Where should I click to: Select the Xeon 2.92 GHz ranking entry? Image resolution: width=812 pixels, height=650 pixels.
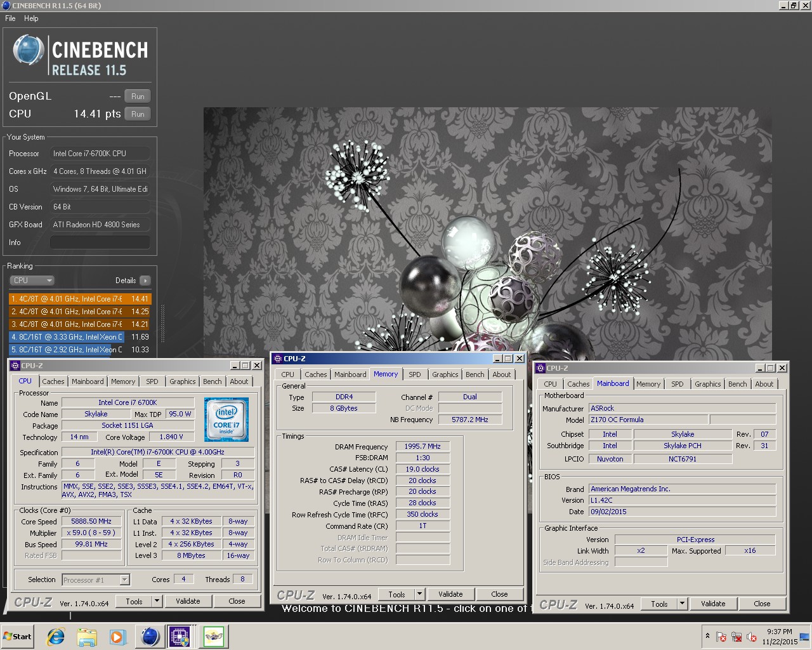click(80, 350)
